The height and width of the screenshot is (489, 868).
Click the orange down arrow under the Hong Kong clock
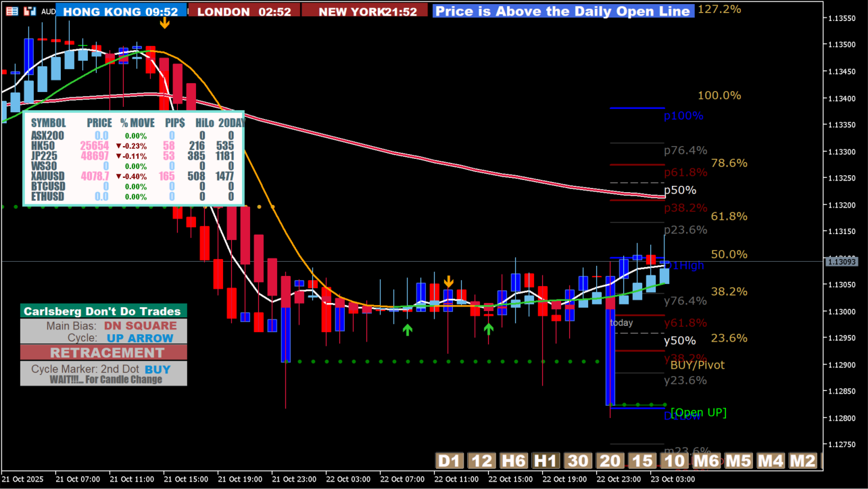coord(164,23)
